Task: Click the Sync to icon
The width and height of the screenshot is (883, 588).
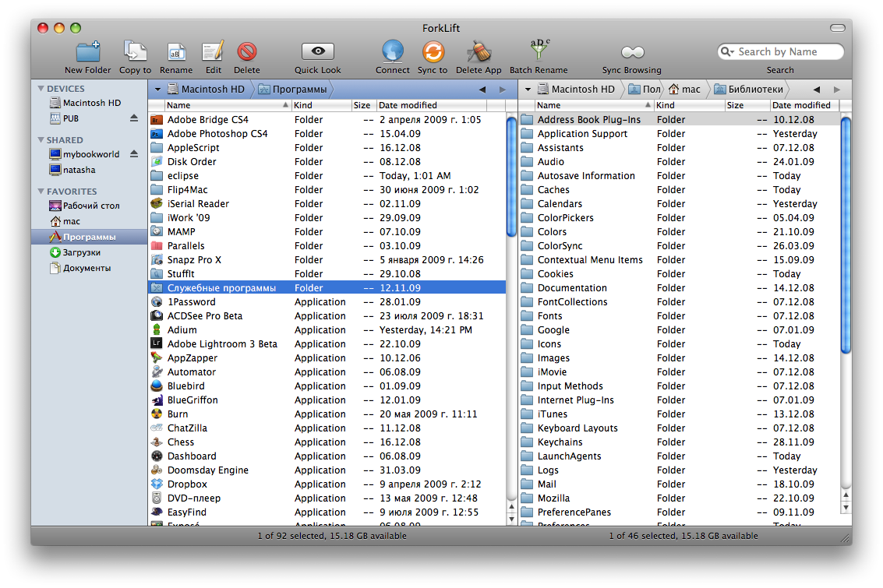Action: click(x=433, y=51)
